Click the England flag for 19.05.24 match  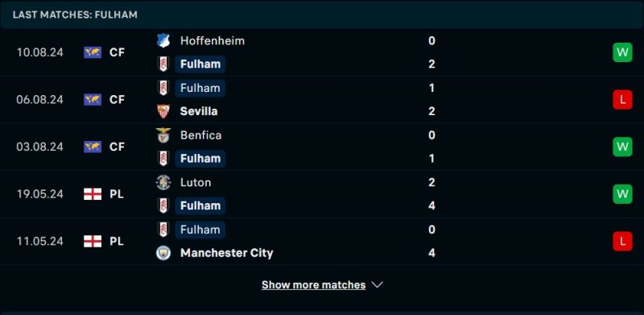(x=93, y=193)
